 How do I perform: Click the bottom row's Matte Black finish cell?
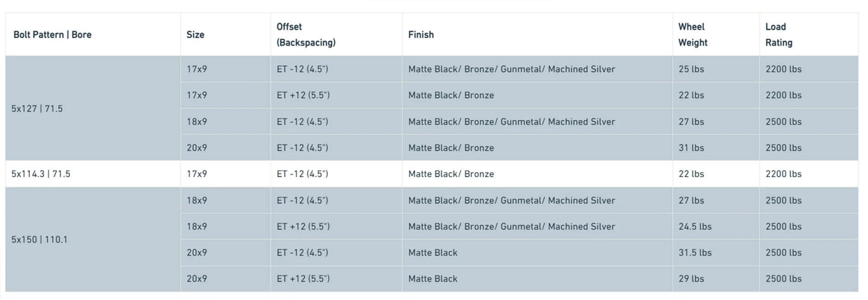(432, 279)
